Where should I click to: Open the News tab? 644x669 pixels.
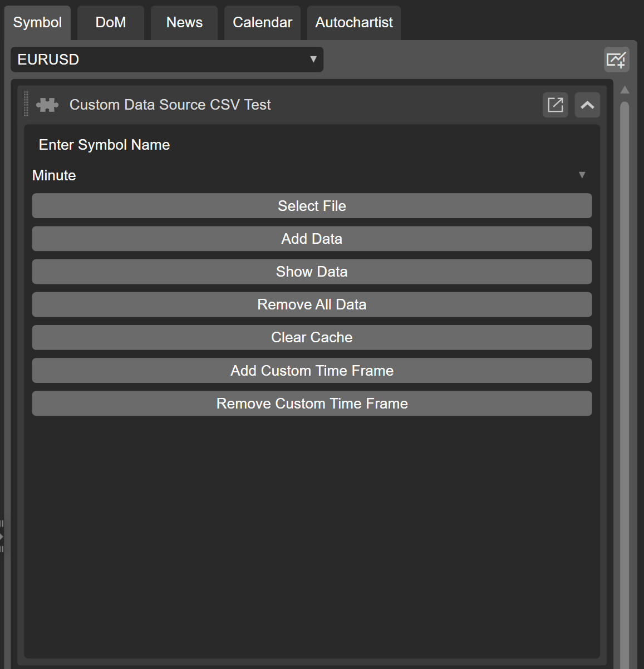tap(184, 23)
